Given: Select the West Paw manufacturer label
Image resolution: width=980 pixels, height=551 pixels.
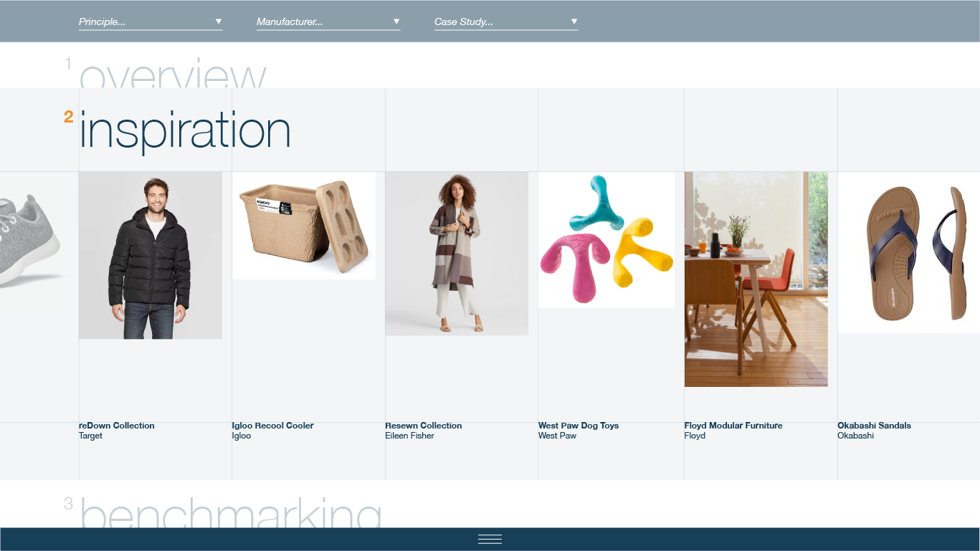Looking at the screenshot, I should tap(558, 436).
